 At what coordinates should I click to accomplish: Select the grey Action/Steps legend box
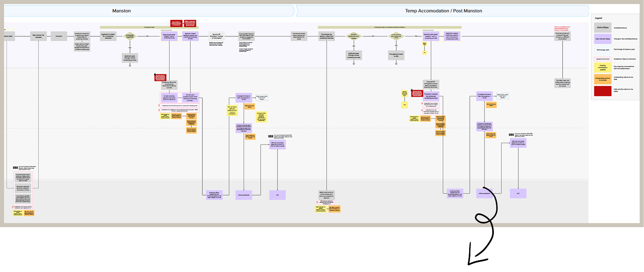pos(603,27)
